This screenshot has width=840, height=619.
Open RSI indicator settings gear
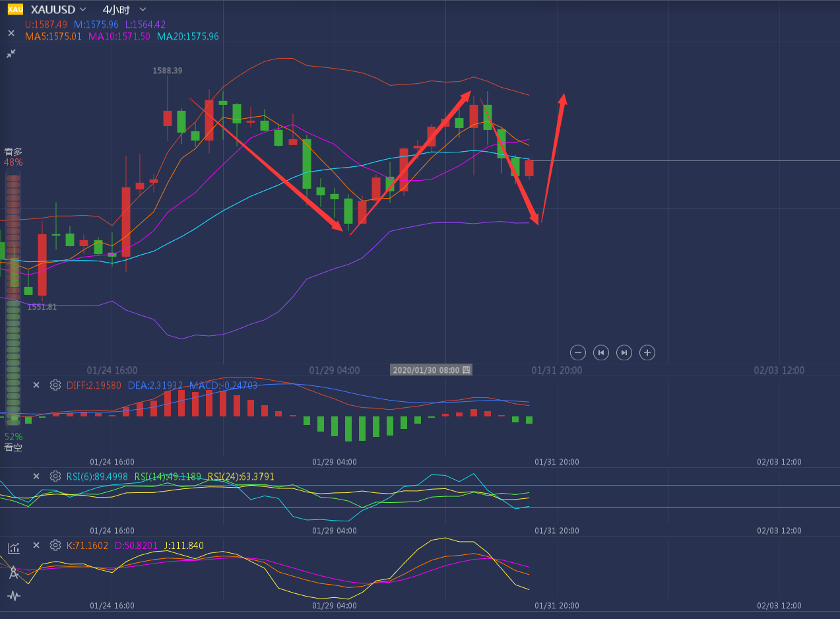55,476
